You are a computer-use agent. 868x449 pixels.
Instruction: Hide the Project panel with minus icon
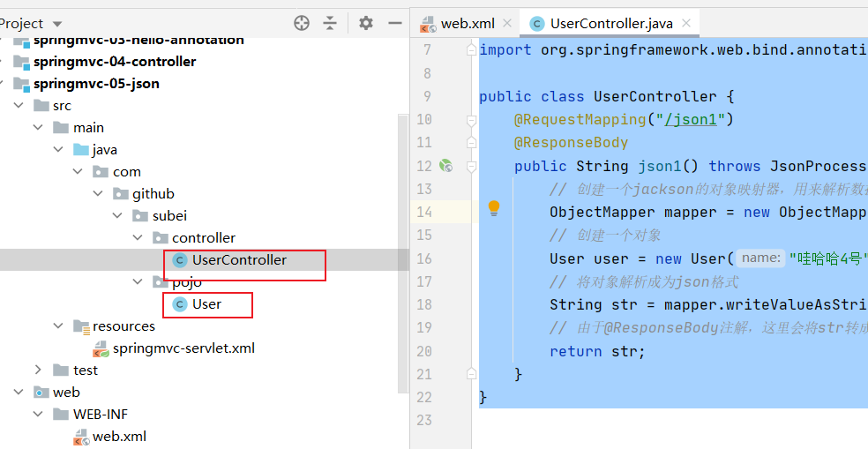click(393, 23)
